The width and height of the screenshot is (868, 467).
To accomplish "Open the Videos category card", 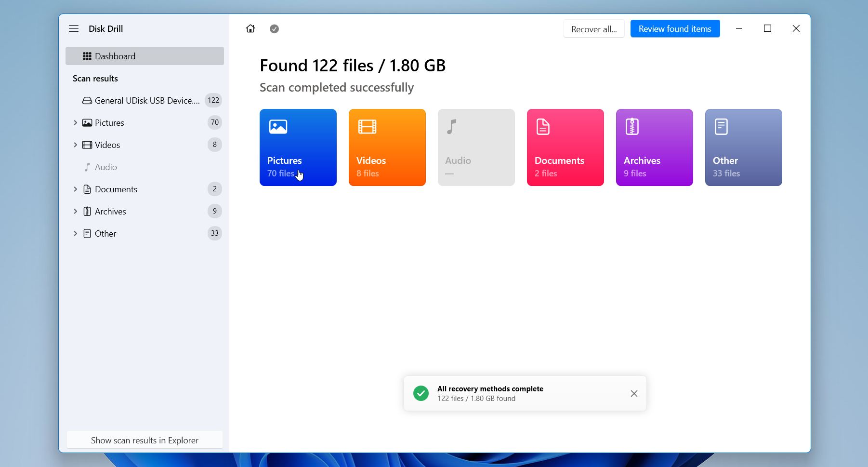I will 387,147.
